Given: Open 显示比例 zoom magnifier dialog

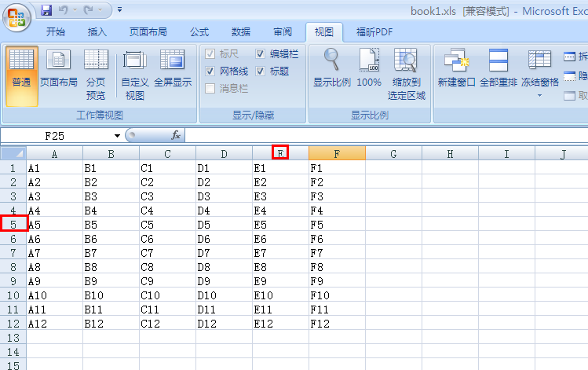Looking at the screenshot, I should click(331, 68).
